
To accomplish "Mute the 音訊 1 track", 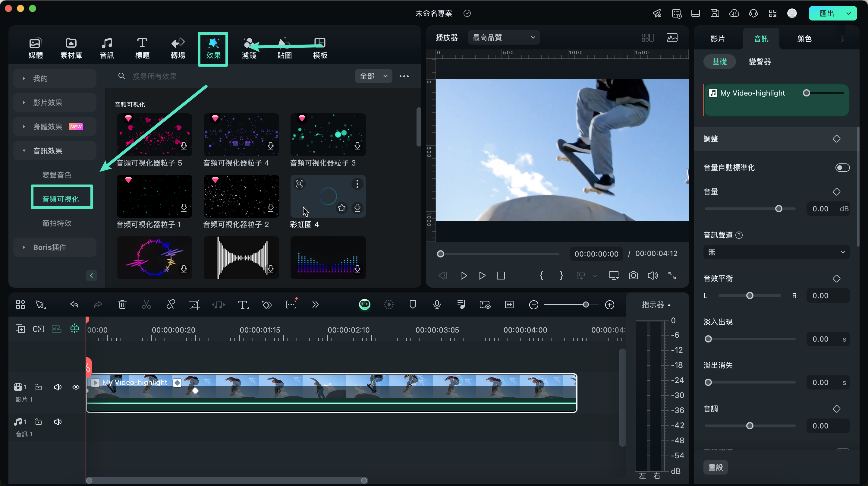I will (x=58, y=421).
